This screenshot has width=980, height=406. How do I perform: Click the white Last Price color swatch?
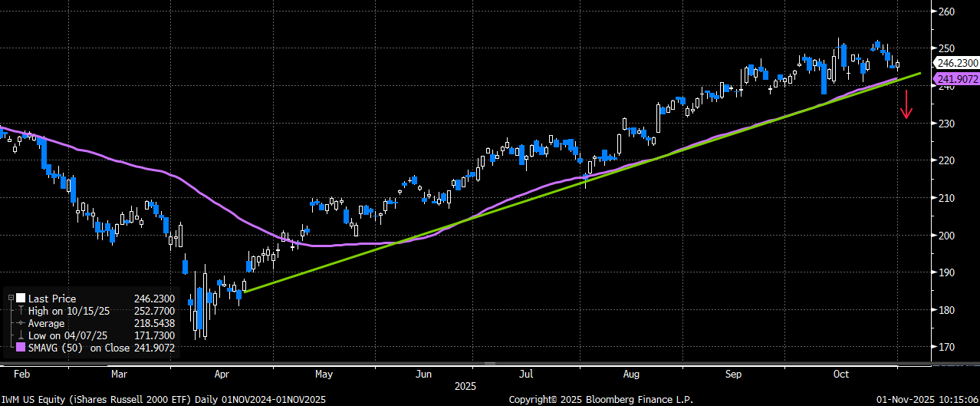click(x=21, y=299)
